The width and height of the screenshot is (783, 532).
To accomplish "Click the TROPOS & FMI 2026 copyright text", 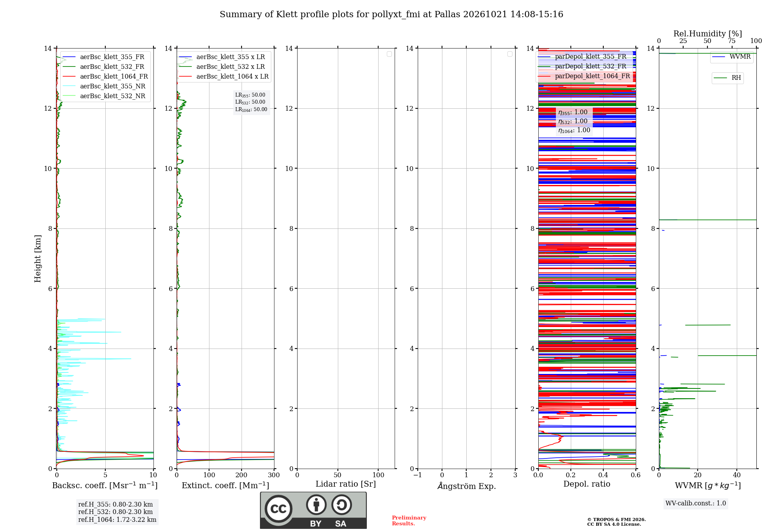I will (617, 520).
